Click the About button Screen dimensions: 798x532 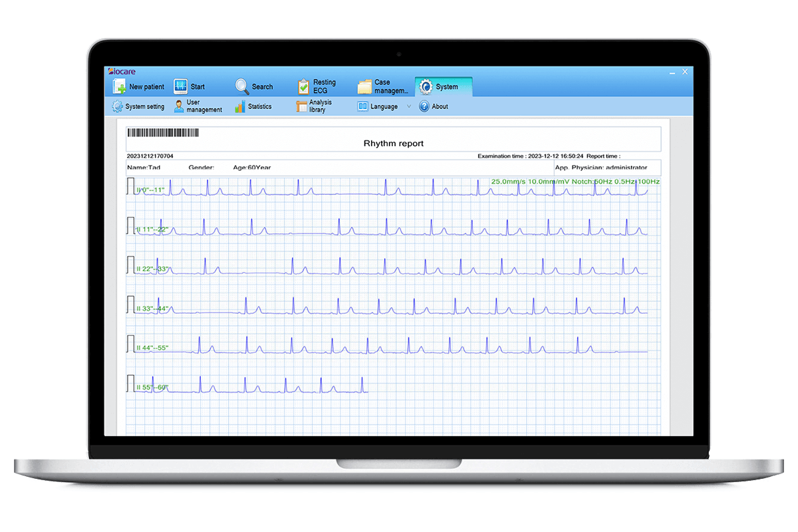(434, 106)
